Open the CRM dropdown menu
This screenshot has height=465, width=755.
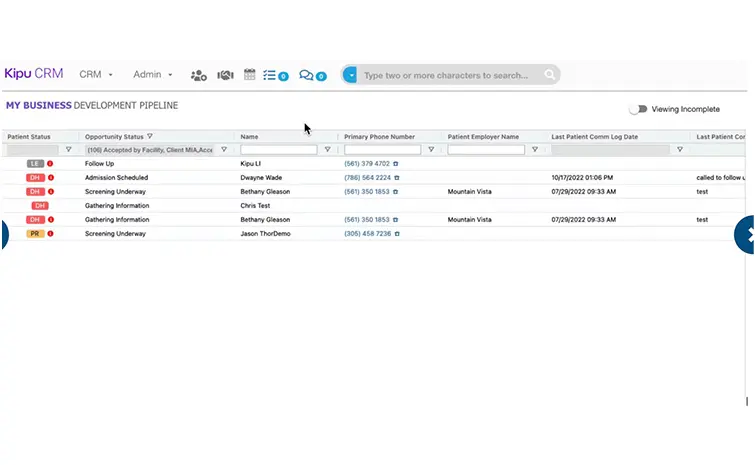(96, 75)
